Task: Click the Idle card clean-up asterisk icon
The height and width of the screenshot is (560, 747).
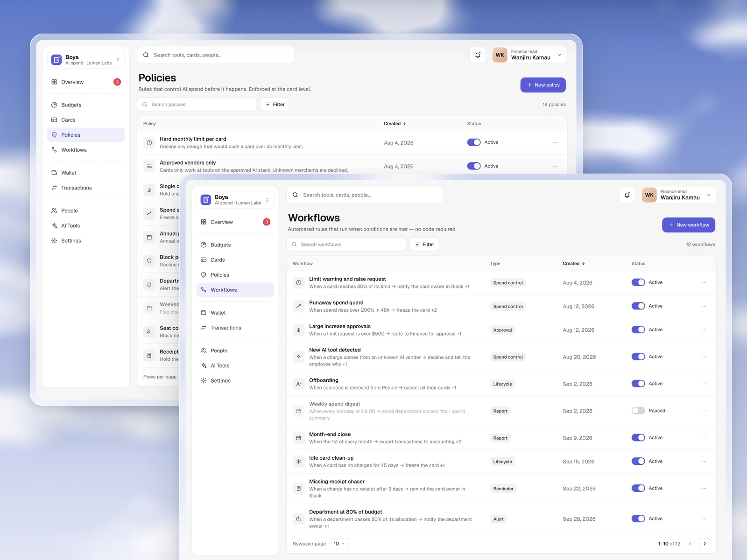Action: (299, 462)
